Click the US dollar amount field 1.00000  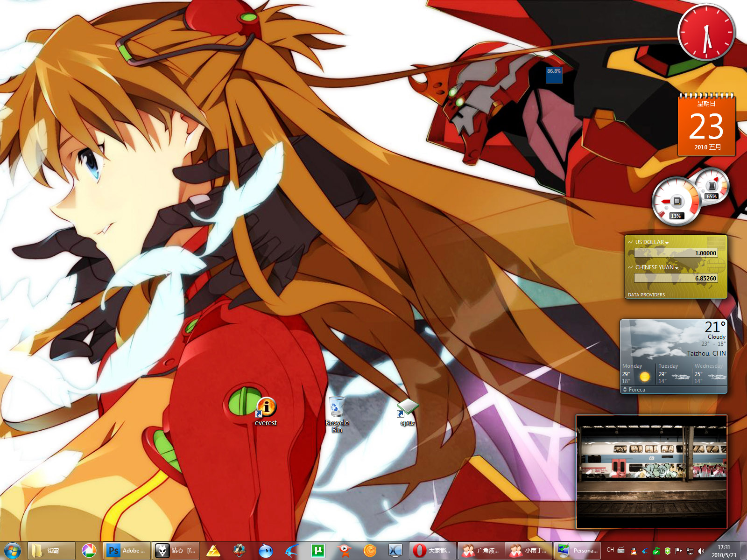(x=676, y=253)
